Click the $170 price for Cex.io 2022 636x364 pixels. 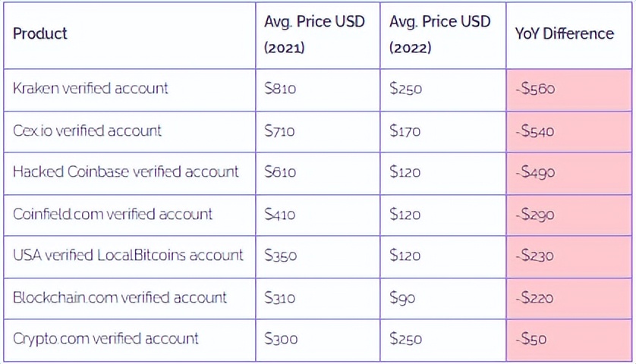(x=405, y=130)
